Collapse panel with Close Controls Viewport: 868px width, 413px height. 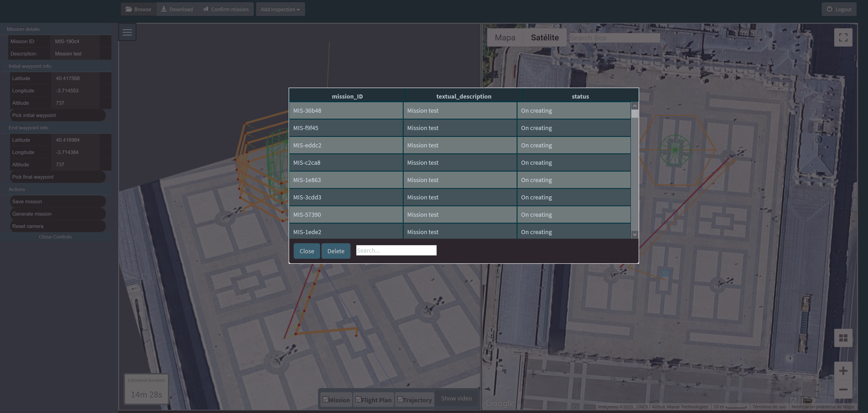pyautogui.click(x=55, y=237)
